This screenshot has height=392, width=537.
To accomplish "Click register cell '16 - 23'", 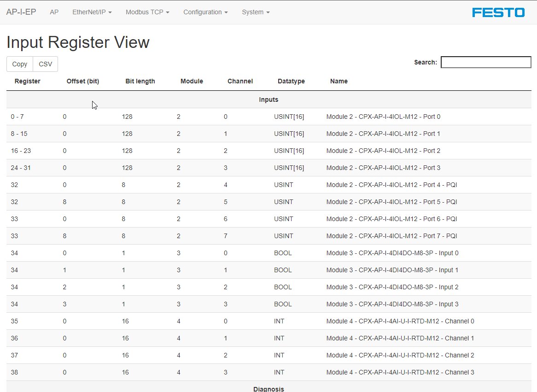I will 21,151.
